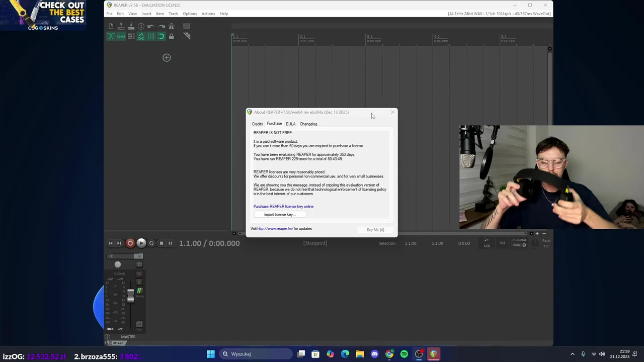The height and width of the screenshot is (362, 644).
Task: Open the View menu
Action: [x=132, y=14]
